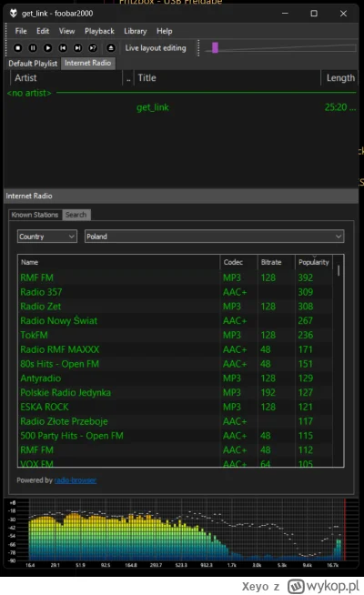Open the View menu

point(66,31)
